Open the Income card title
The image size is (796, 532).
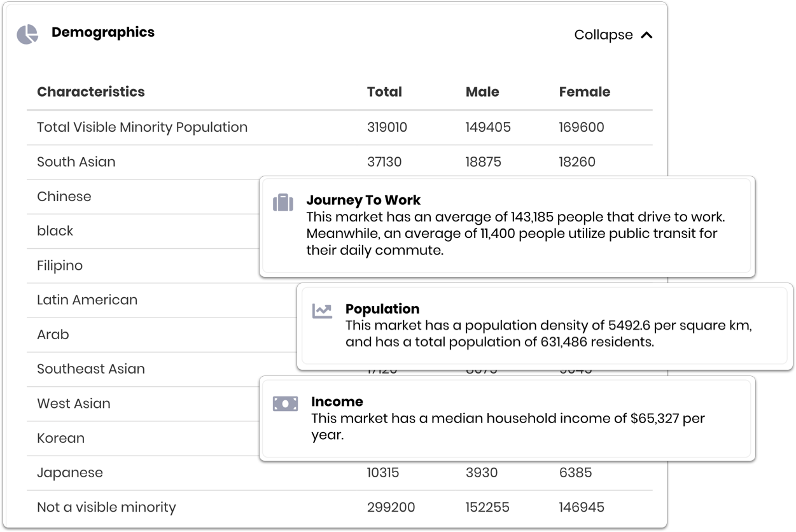[337, 402]
